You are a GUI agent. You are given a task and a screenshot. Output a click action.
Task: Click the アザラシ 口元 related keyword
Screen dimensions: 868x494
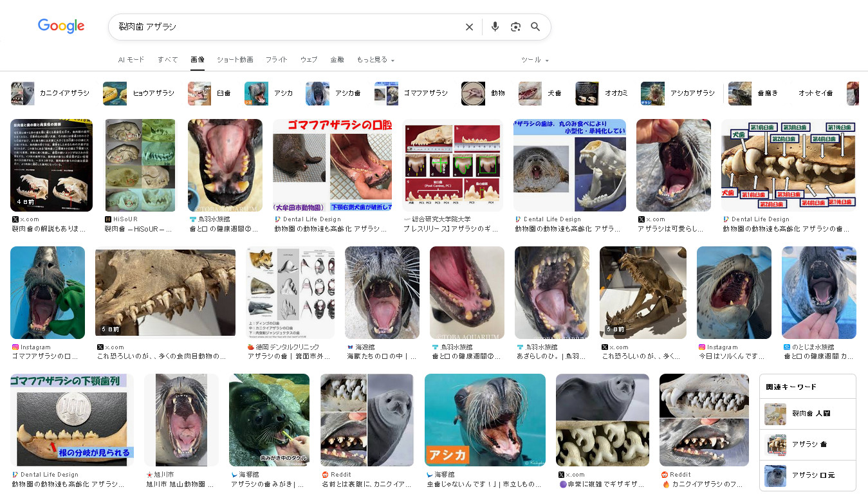click(808, 475)
